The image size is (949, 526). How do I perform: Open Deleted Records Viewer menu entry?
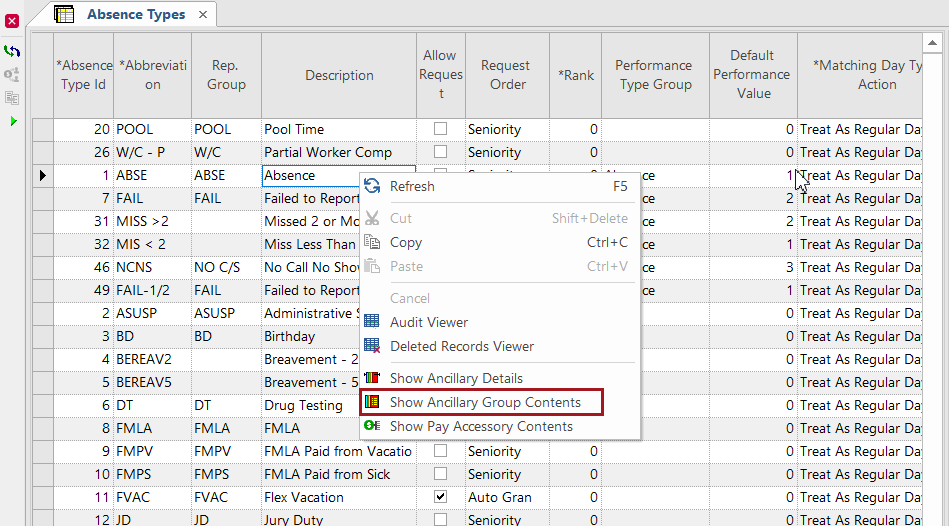click(x=500, y=346)
